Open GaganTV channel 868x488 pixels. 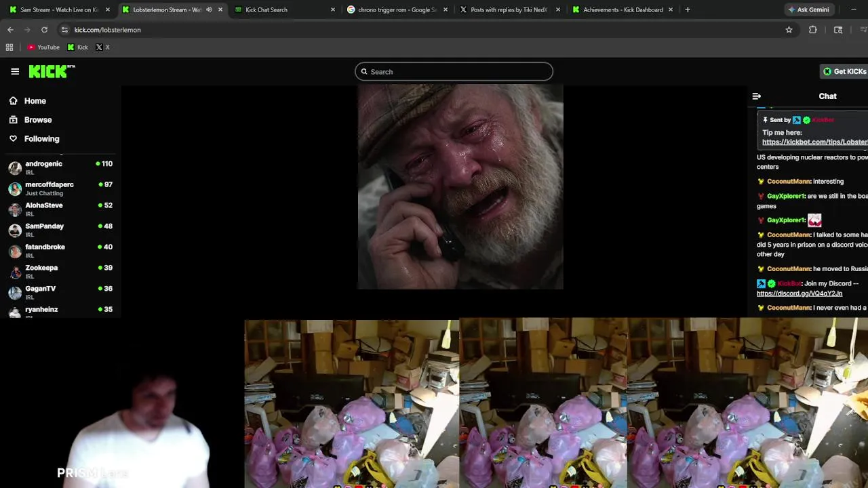(x=60, y=292)
